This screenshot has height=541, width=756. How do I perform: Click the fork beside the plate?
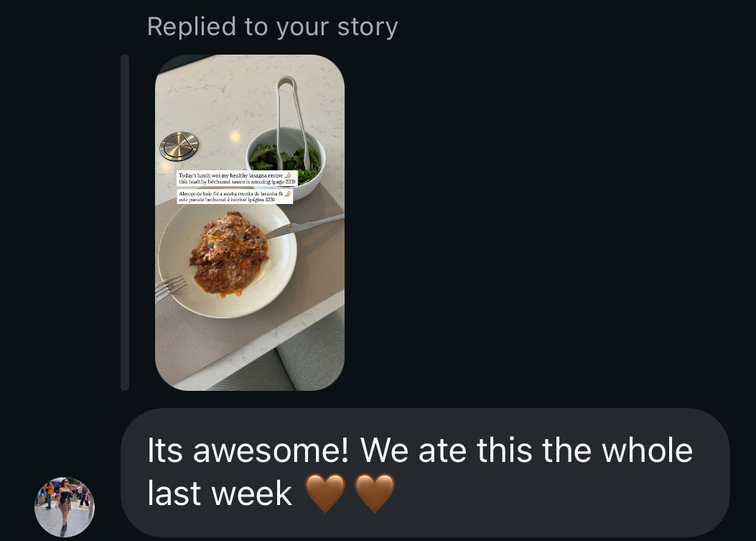click(x=170, y=287)
